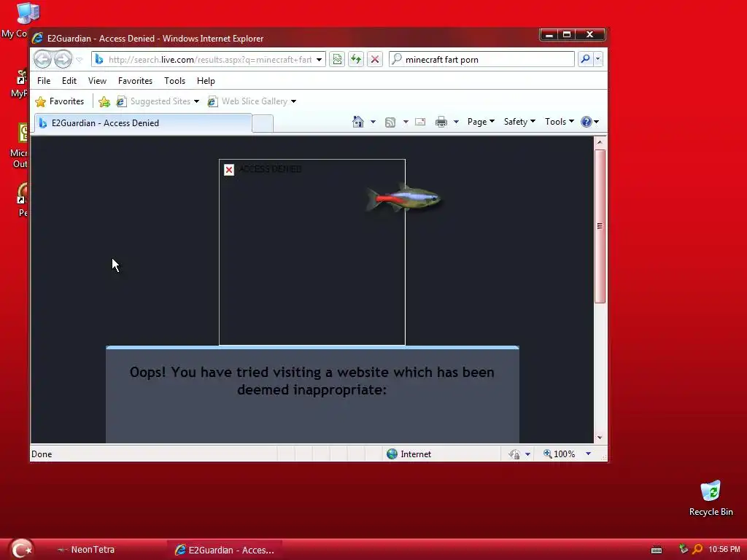Click the Read Mail icon
The image size is (747, 560).
420,122
